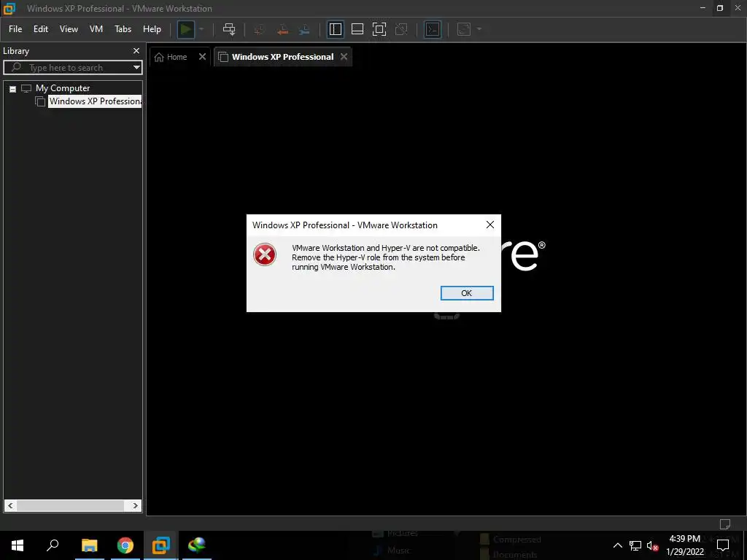
Task: Open Google Chrome from the taskbar
Action: point(125,545)
